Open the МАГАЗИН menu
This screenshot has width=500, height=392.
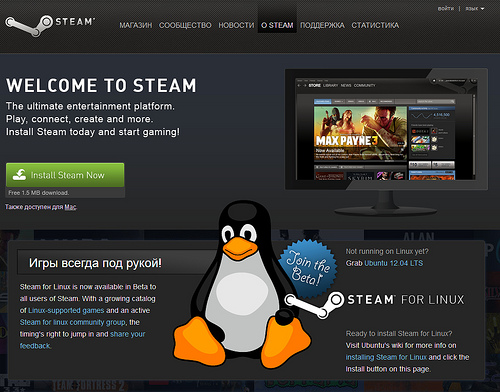pos(136,25)
